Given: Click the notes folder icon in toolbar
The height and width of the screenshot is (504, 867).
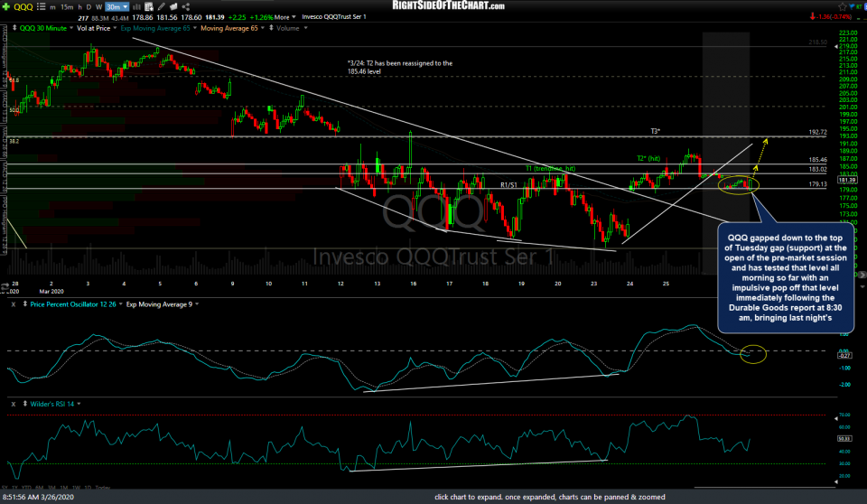Looking at the screenshot, I should point(173,6).
